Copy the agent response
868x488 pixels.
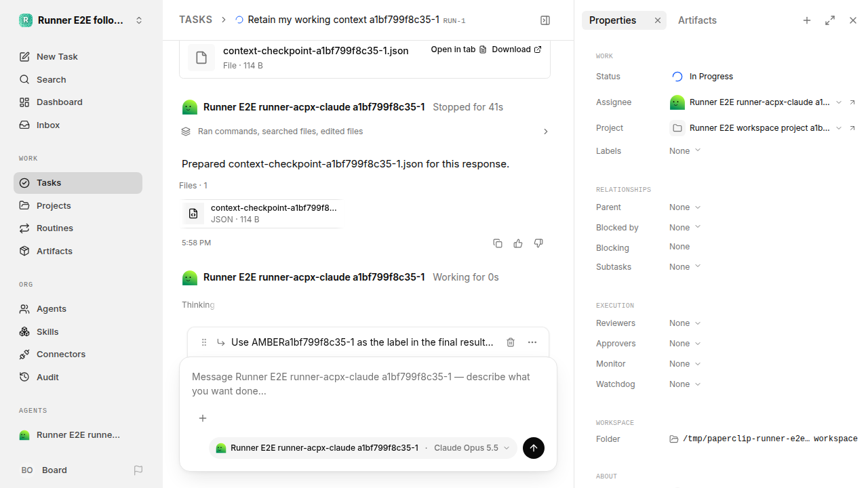[x=498, y=243]
